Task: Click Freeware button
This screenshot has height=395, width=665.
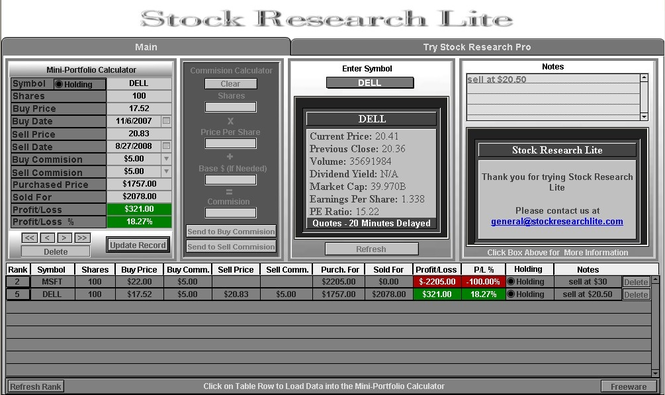Action: tap(629, 387)
